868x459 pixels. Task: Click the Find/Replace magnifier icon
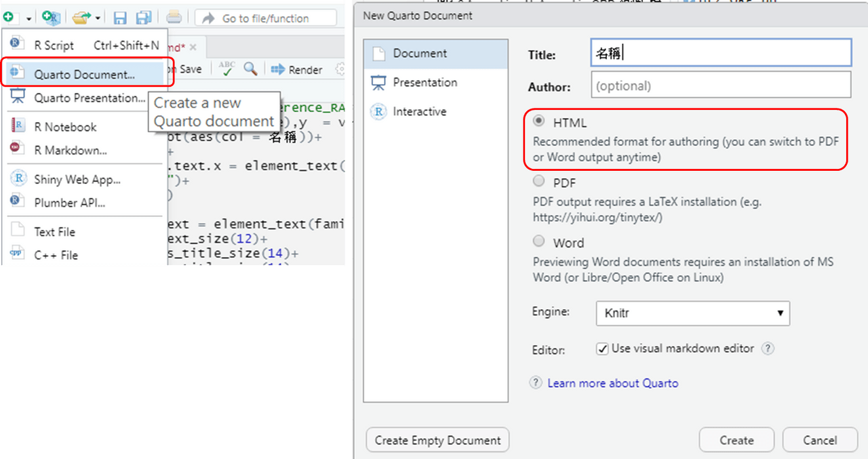tap(250, 69)
